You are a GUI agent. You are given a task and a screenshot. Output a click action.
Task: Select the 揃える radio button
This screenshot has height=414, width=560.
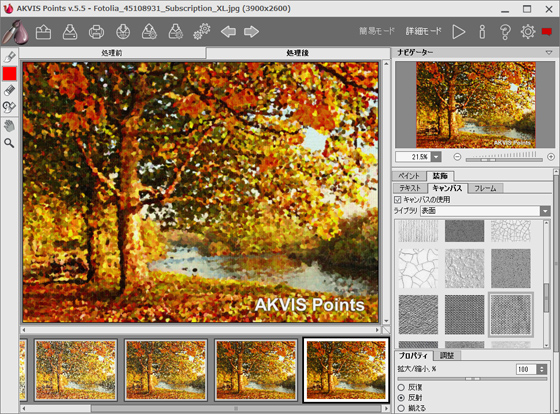tap(401, 408)
